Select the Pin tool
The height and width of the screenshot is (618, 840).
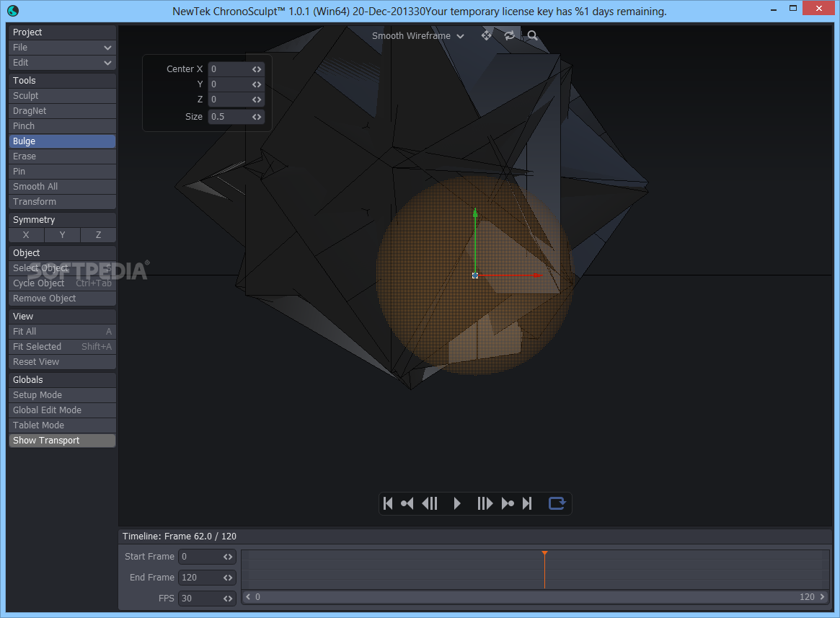(x=62, y=172)
